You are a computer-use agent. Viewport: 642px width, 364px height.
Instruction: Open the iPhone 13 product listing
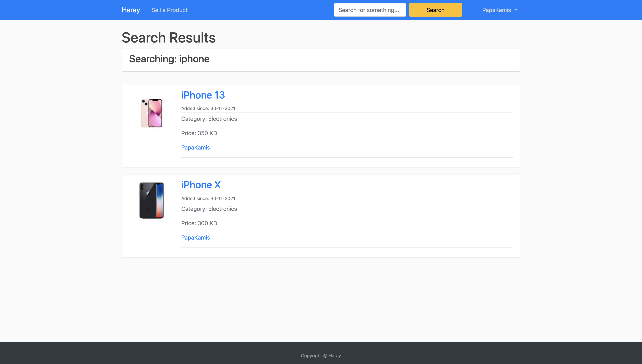203,95
